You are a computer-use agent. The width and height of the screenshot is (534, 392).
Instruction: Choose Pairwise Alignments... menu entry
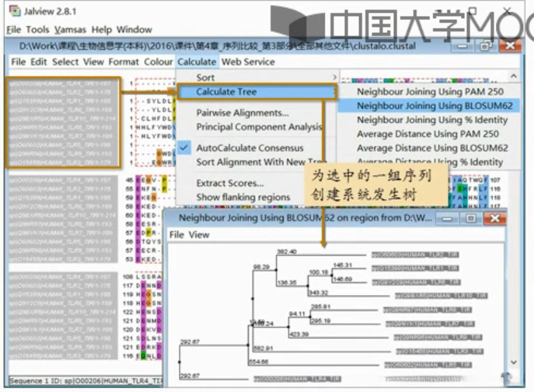pos(243,113)
